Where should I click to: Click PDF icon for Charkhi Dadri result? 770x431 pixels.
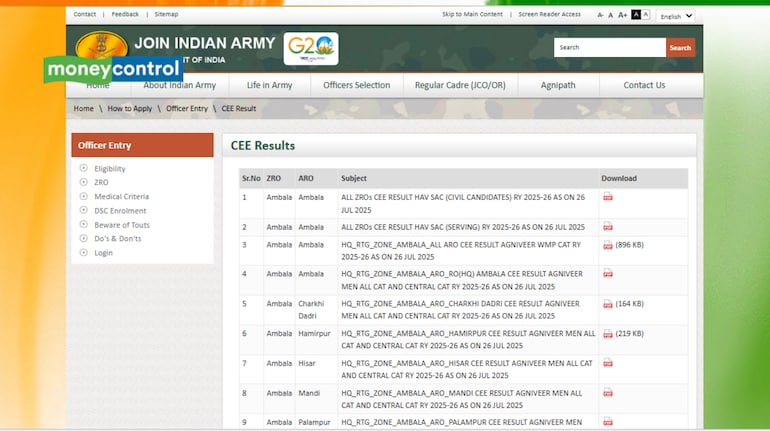coord(607,304)
